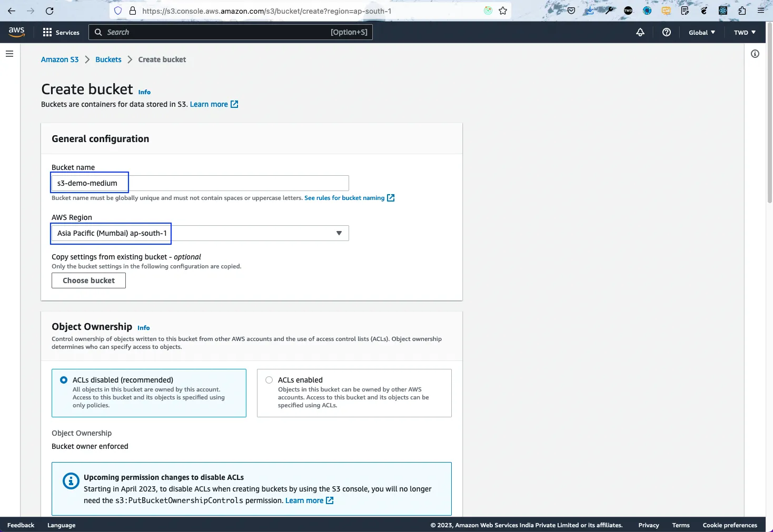Open the Terms footer link
This screenshot has width=773, height=532.
(x=681, y=525)
